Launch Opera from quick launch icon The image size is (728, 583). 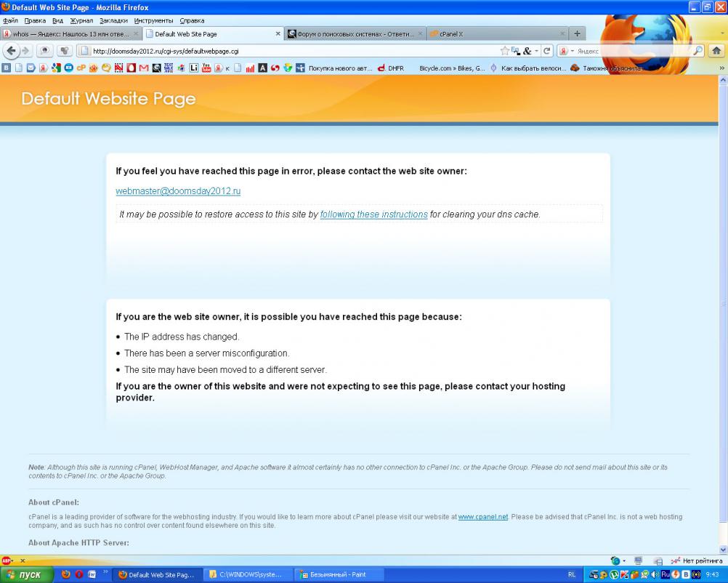pyautogui.click(x=79, y=574)
